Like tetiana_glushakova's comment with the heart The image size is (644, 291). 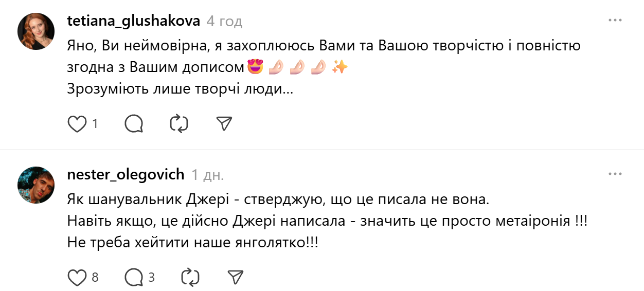click(77, 124)
